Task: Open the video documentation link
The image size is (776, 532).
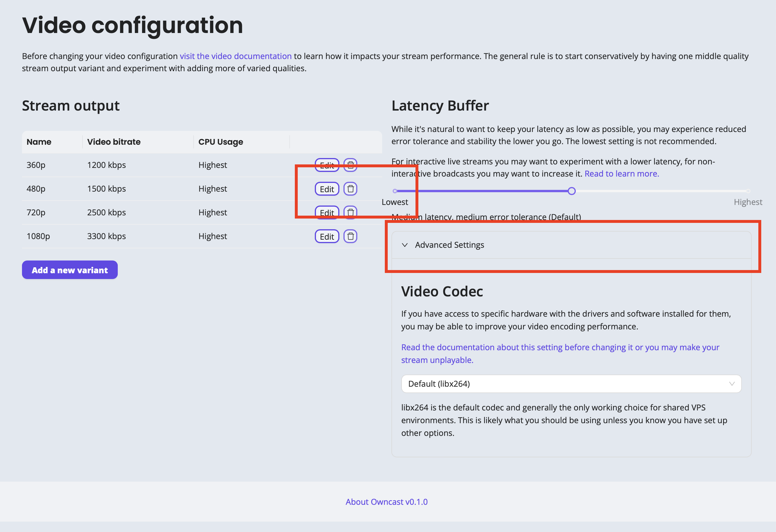Action: click(x=236, y=56)
